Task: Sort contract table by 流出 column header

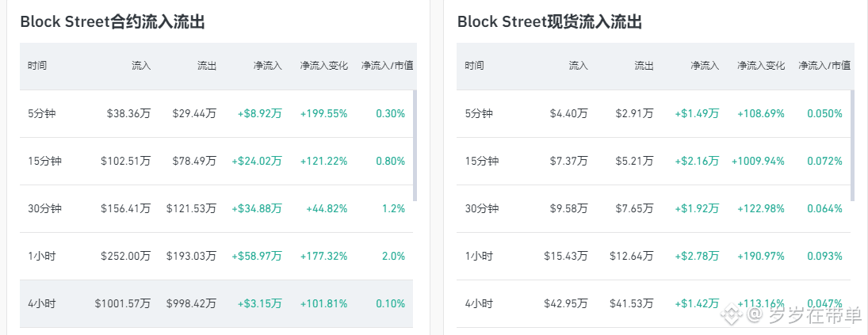Action: [x=206, y=66]
